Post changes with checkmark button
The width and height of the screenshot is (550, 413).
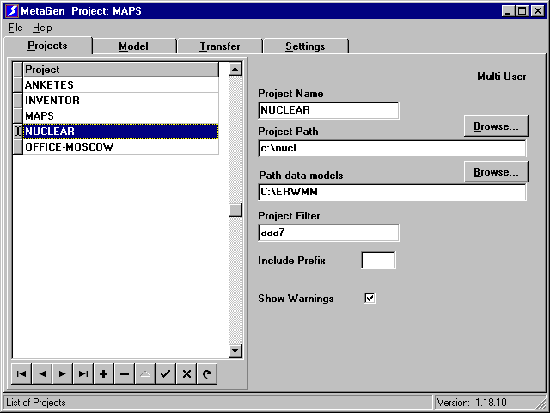[x=165, y=374]
